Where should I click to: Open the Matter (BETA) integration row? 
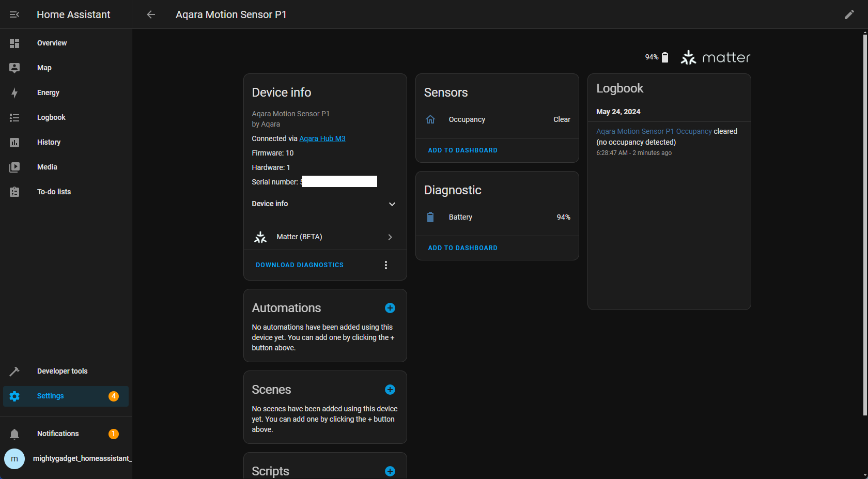pos(324,237)
